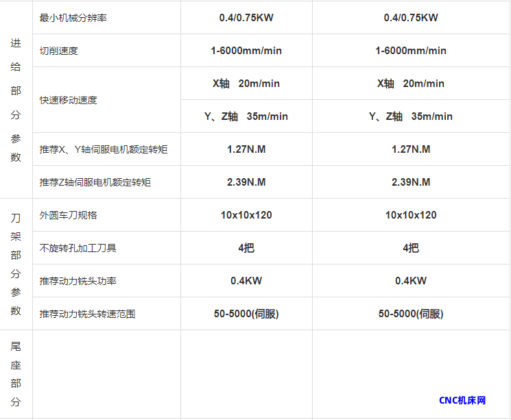The height and width of the screenshot is (420, 511).
Task: Select the 推荐动力铣头转速范围 row label
Action: coord(88,314)
